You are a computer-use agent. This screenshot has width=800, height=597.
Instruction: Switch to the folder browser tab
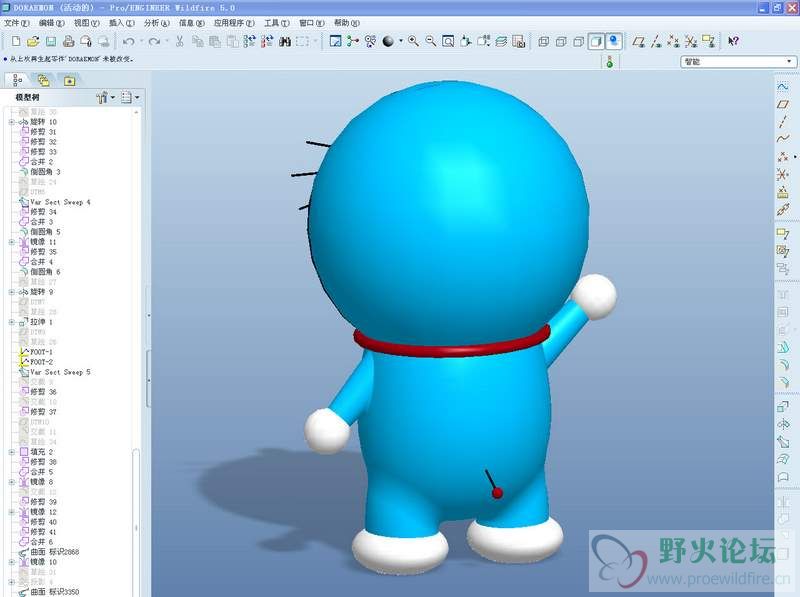point(43,80)
